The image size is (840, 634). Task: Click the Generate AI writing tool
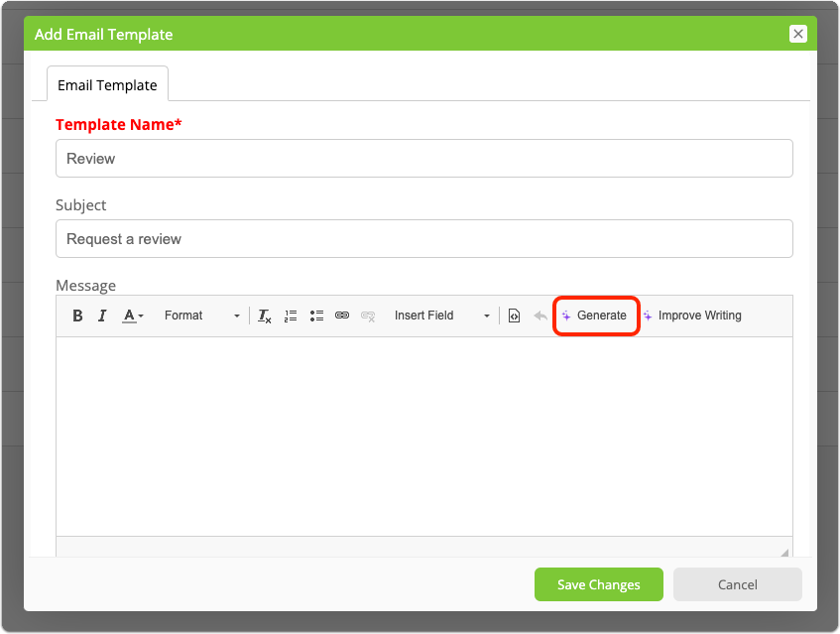tap(595, 315)
